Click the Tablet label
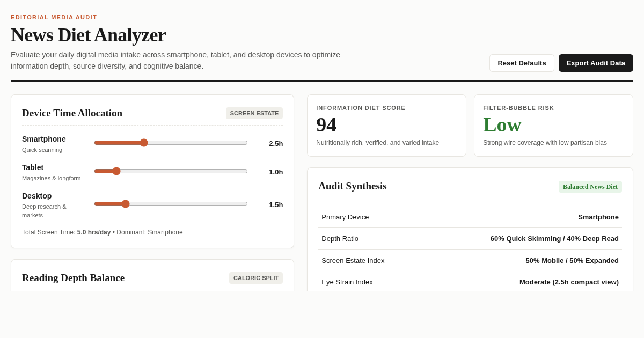This screenshot has height=338, width=644. (33, 167)
